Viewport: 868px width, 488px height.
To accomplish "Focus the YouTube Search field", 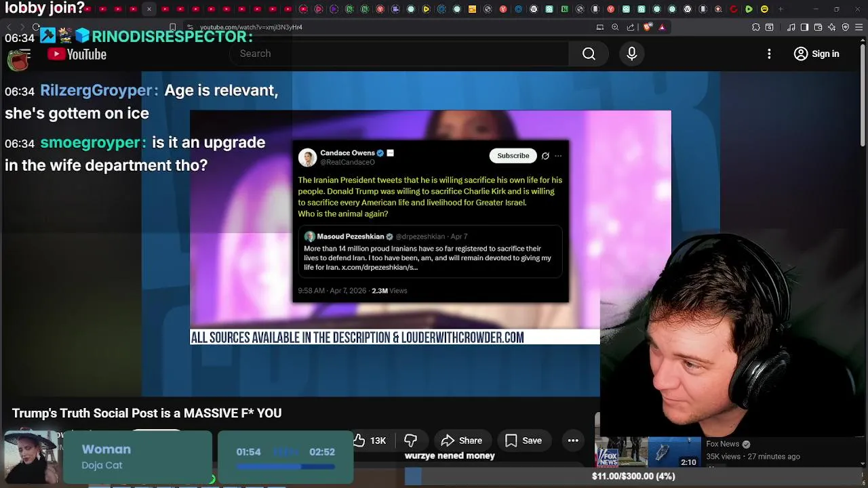I will (x=400, y=54).
